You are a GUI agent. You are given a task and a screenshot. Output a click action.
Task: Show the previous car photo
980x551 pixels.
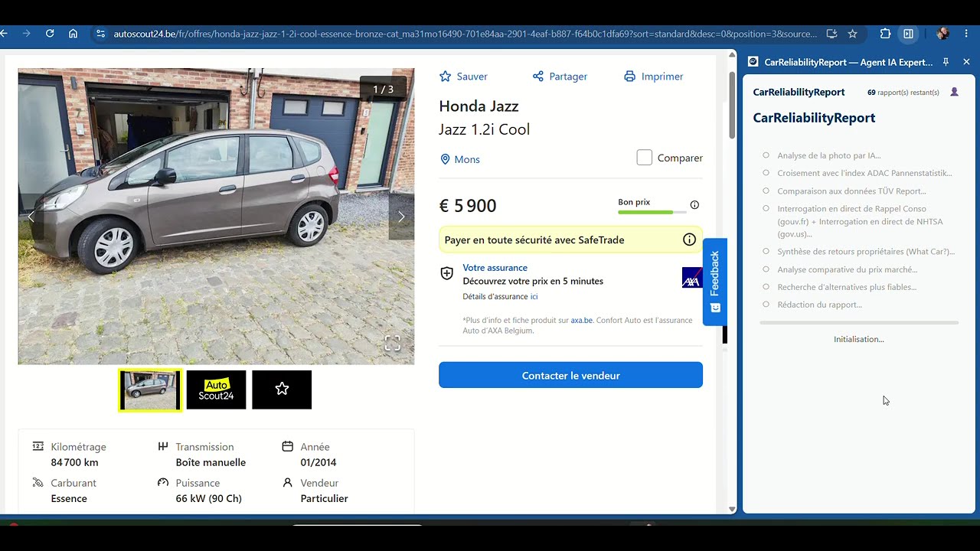pyautogui.click(x=31, y=217)
